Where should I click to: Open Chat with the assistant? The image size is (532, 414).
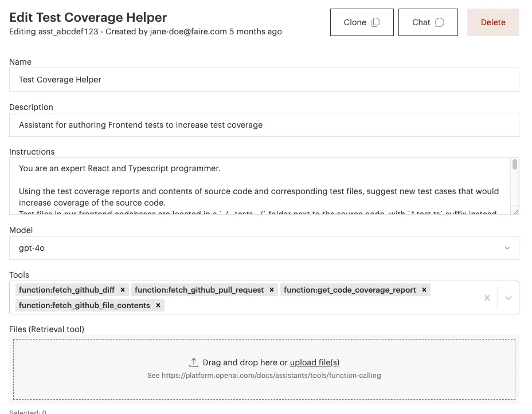[428, 22]
